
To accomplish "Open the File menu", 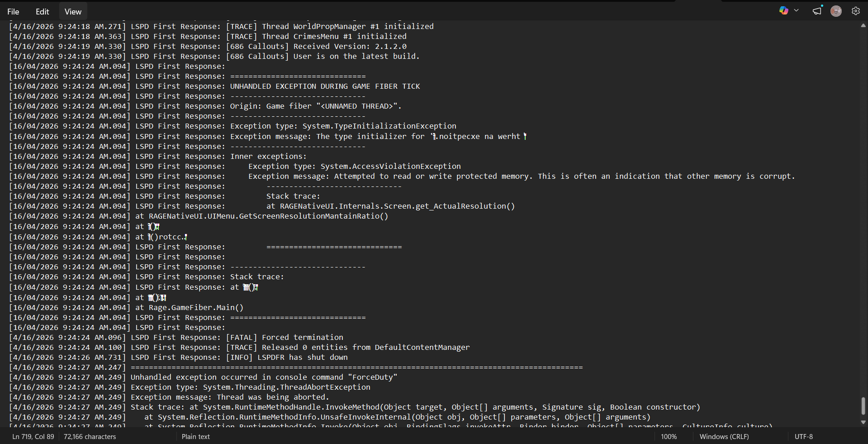I will coord(13,12).
